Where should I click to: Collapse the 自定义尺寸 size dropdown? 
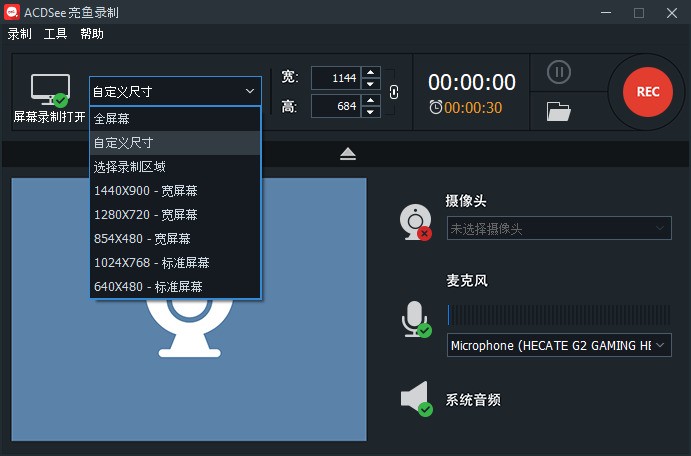pyautogui.click(x=175, y=91)
